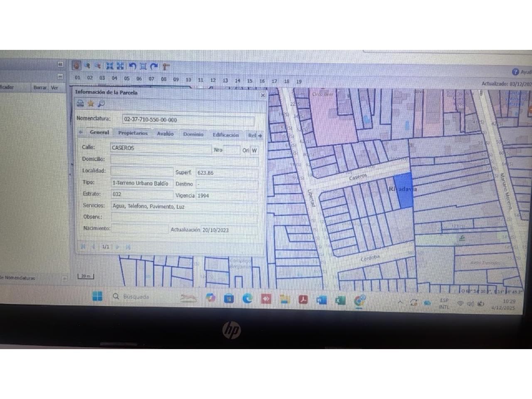This screenshot has width=532, height=399.
Task: Open Google Chrome from taskbar
Action: tap(360, 300)
